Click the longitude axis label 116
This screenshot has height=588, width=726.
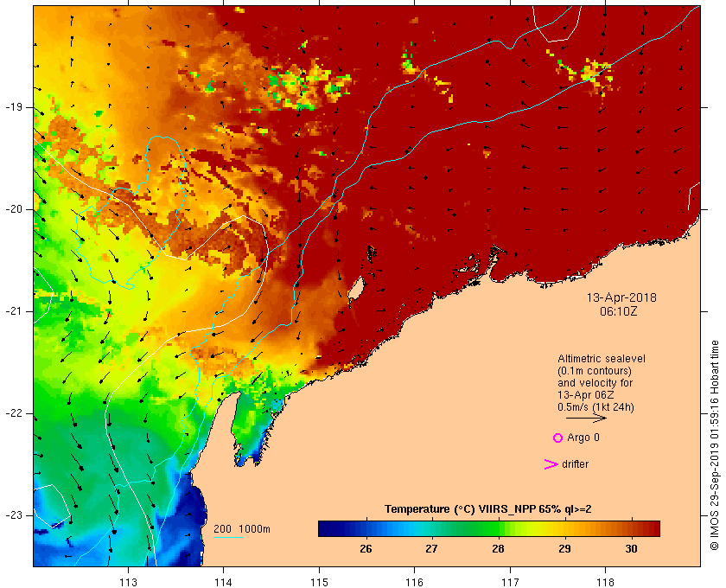[x=414, y=582]
